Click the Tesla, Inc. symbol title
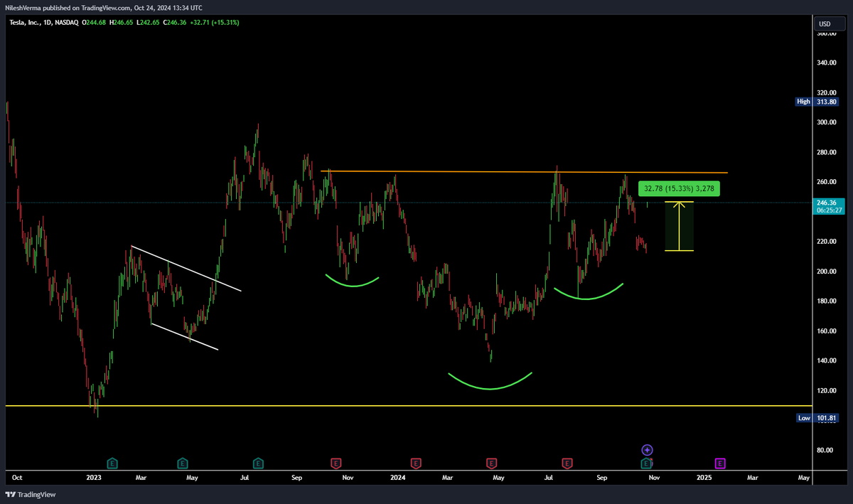 (24, 23)
